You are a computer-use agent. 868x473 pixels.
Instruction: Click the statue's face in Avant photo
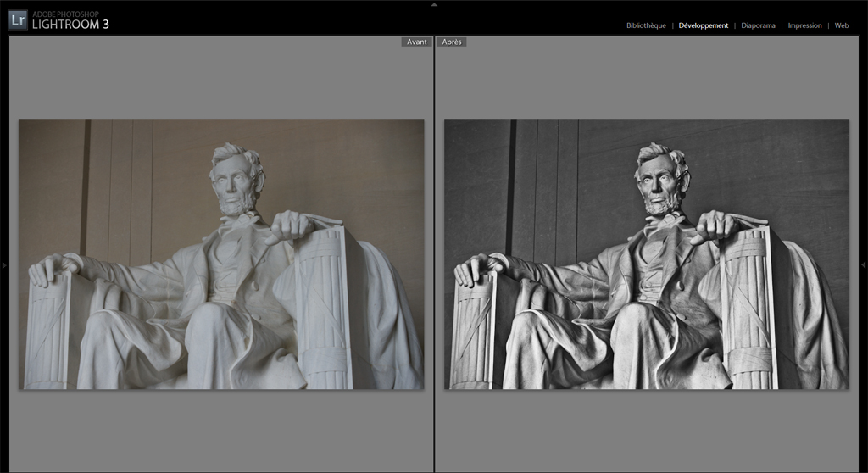pyautogui.click(x=234, y=181)
